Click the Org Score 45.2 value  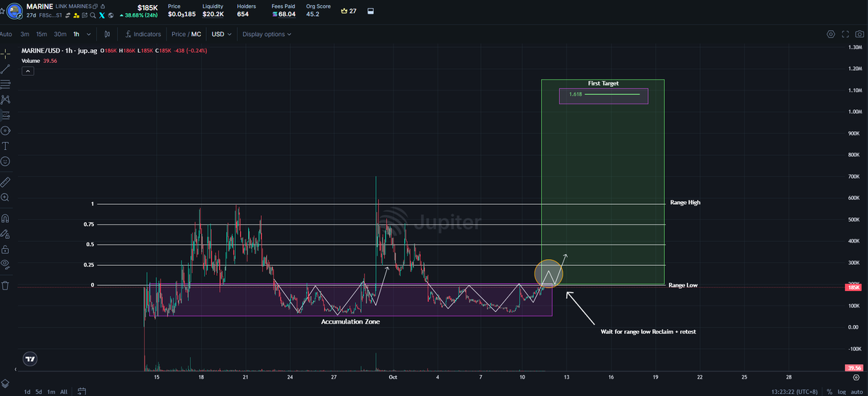pyautogui.click(x=312, y=14)
